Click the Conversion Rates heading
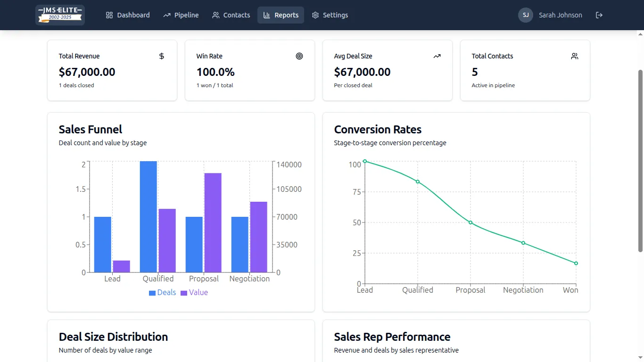The height and width of the screenshot is (362, 644). coord(378,130)
